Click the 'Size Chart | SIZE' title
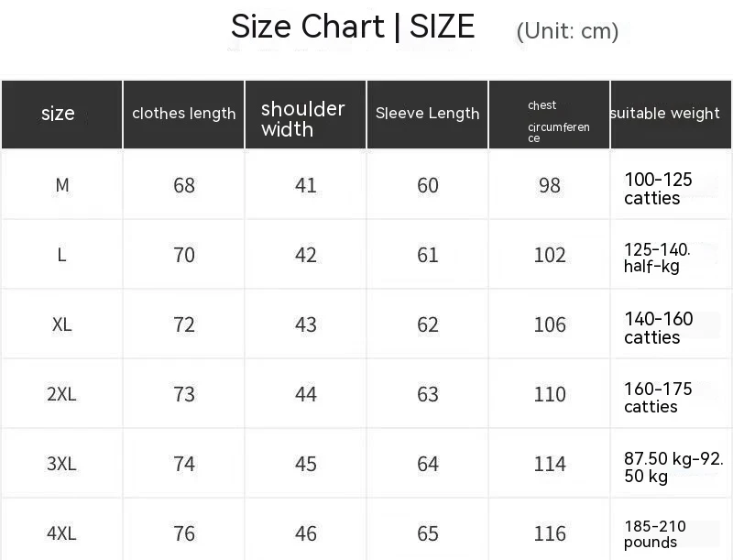 tap(353, 27)
